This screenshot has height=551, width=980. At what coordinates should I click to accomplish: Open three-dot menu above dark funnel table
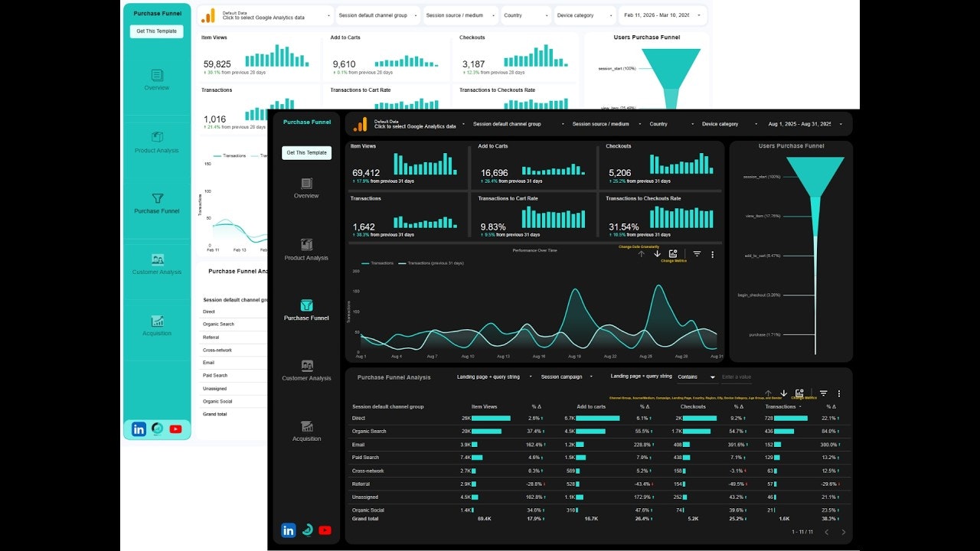coord(839,393)
